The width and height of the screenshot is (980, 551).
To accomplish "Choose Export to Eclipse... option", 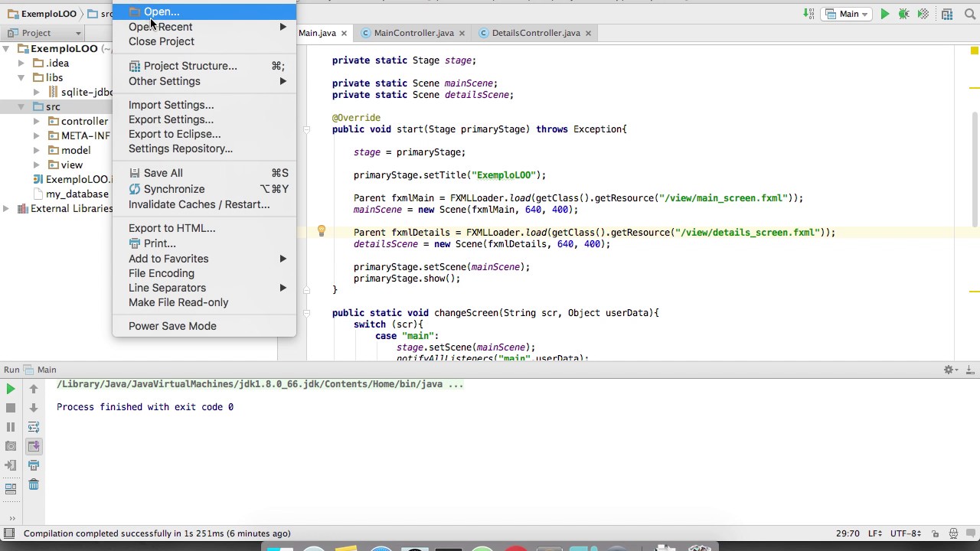I will (204, 134).
